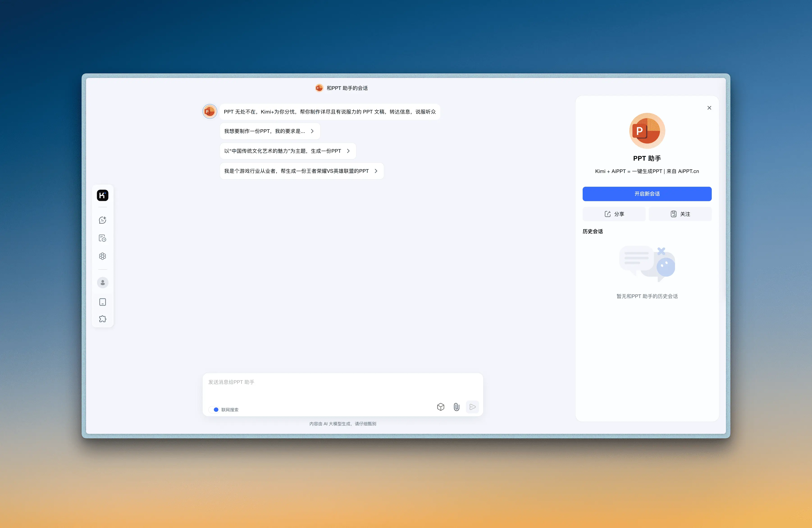Select the 王者荣耀VS英雄联盟 PPT prompt chevron
The image size is (812, 528).
[376, 171]
